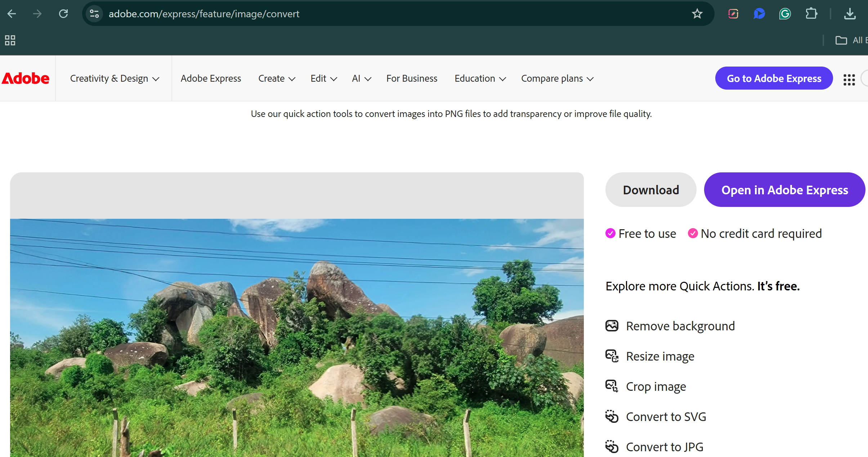Open the Adobe app switcher grid icon
Viewport: 868px width, 457px height.
coord(849,80)
